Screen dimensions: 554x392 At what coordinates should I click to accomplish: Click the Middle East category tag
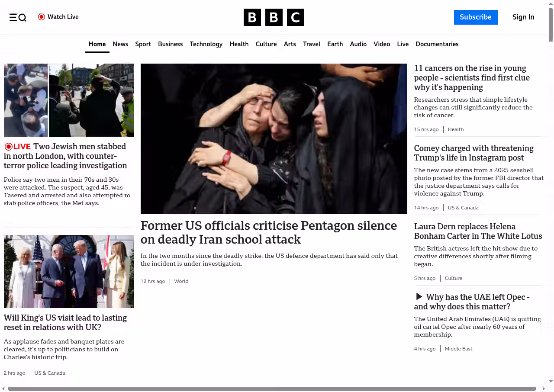(x=458, y=349)
